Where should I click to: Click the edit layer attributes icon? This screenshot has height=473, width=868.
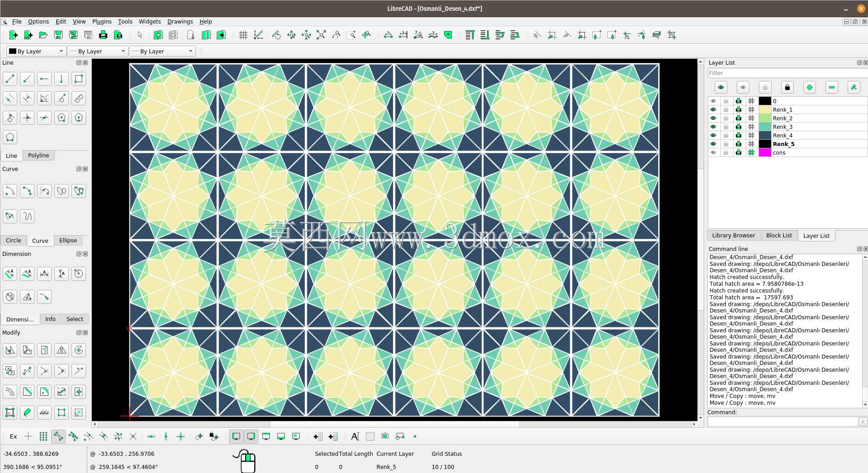click(854, 87)
